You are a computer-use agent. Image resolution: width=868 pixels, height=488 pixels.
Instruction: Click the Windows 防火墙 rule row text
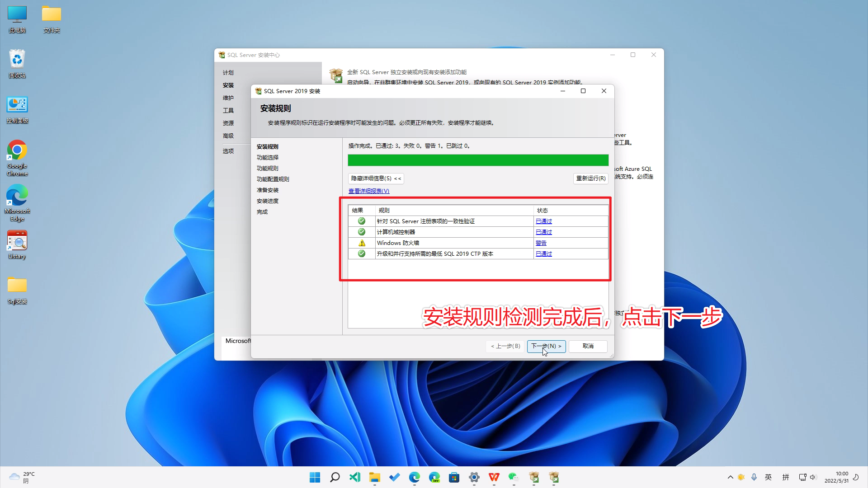tap(398, 243)
